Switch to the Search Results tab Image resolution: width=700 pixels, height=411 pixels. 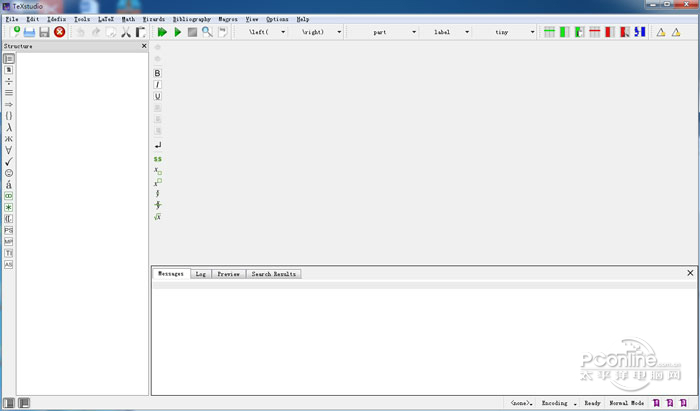274,274
